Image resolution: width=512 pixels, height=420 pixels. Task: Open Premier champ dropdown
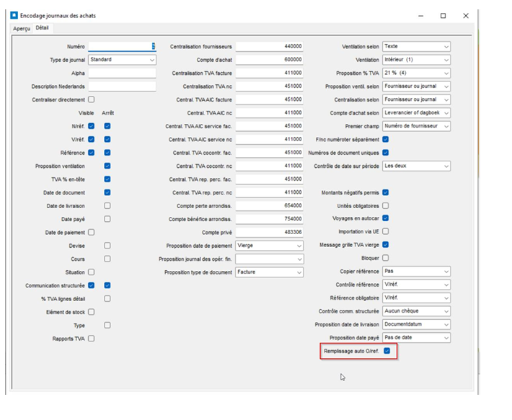[416, 126]
